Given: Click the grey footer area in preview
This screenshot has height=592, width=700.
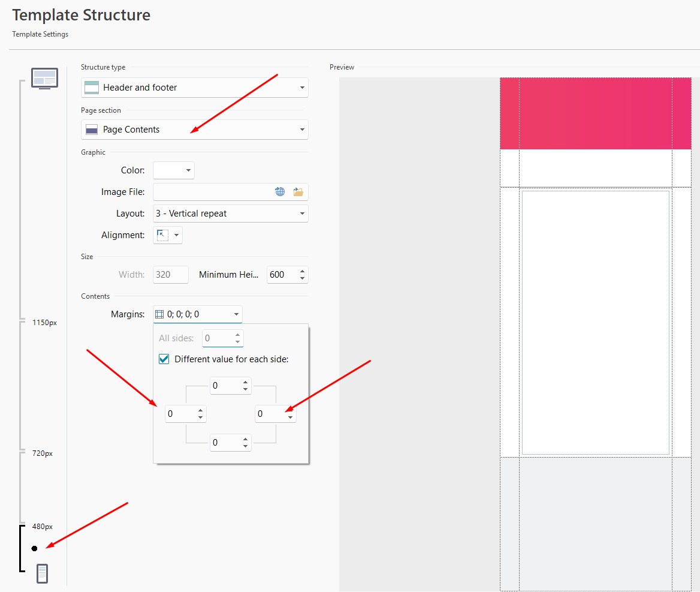Looking at the screenshot, I should tap(596, 524).
